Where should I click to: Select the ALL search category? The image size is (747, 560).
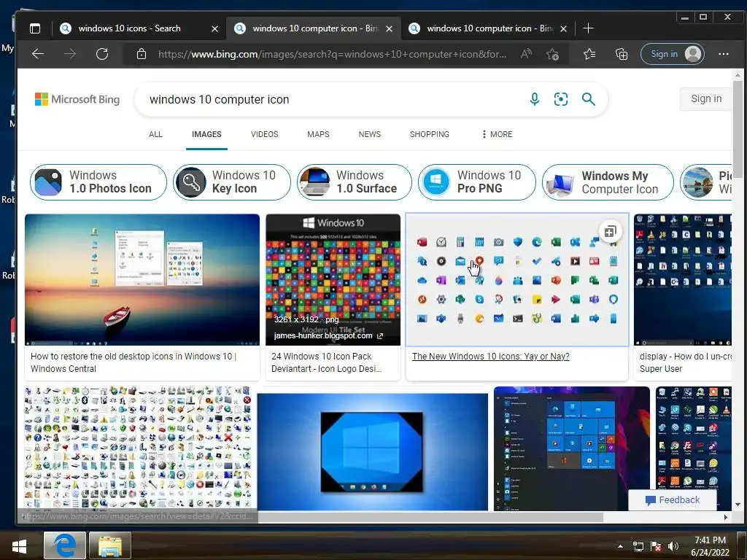coord(155,134)
